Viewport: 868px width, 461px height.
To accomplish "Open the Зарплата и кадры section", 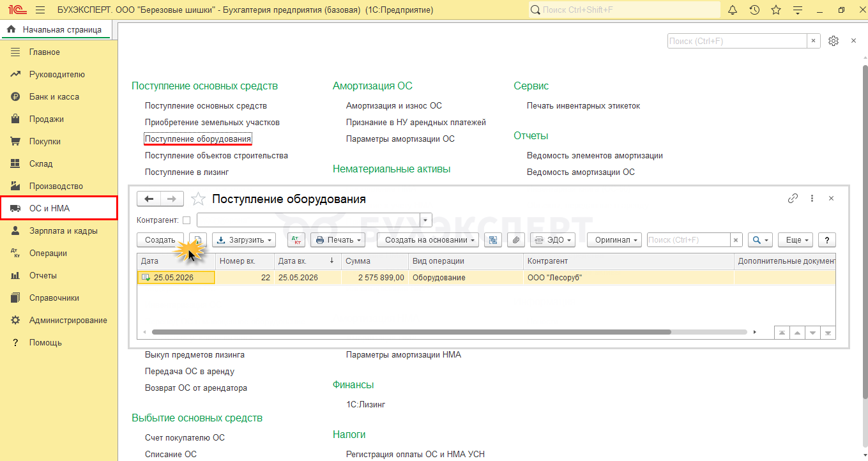I will [x=59, y=230].
